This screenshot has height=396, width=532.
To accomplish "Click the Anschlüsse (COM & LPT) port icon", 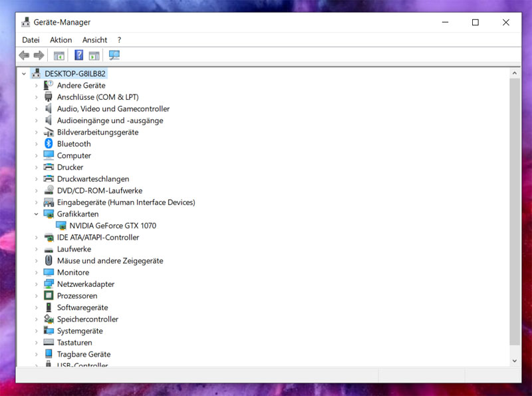I will (49, 97).
